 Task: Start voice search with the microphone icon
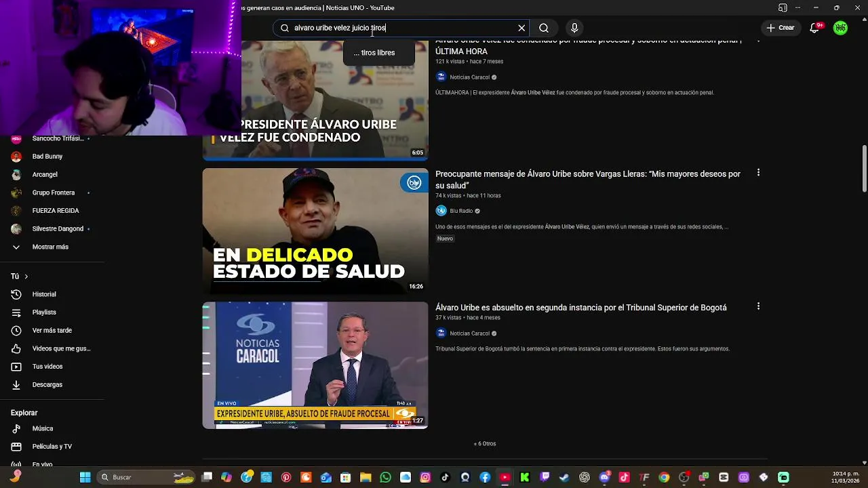tap(574, 28)
